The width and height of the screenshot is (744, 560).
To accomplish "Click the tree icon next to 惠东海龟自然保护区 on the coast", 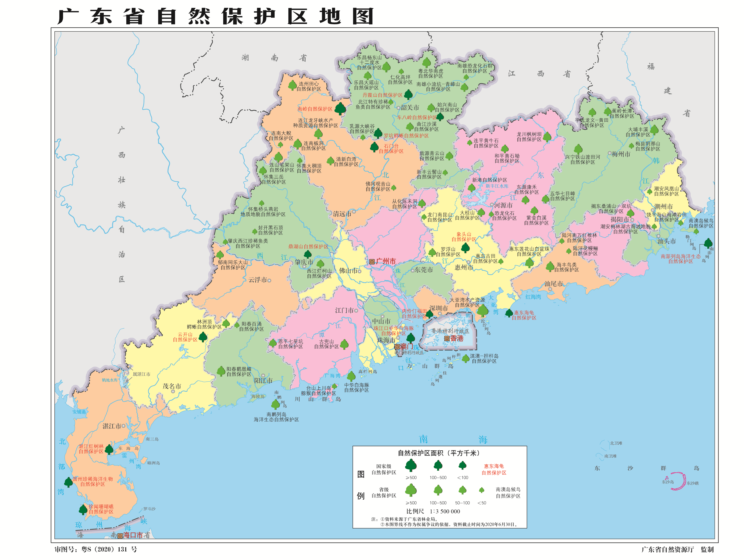I will (509, 313).
